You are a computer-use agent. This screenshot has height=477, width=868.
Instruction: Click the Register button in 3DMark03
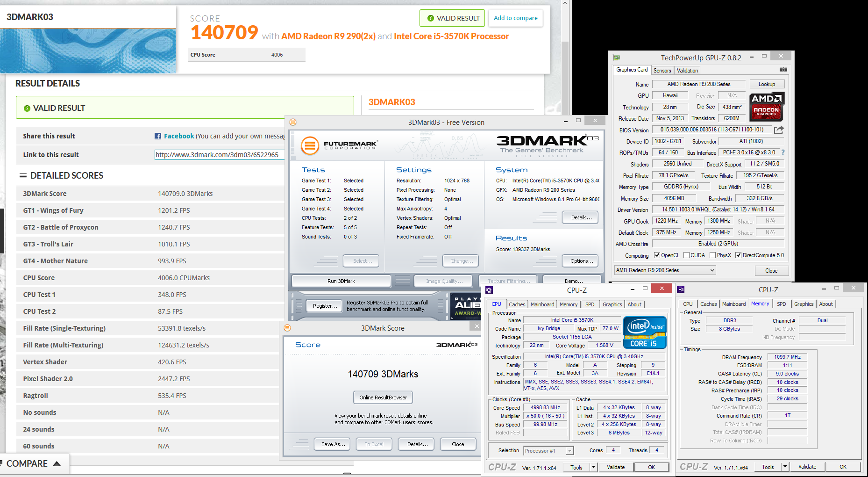(x=324, y=306)
